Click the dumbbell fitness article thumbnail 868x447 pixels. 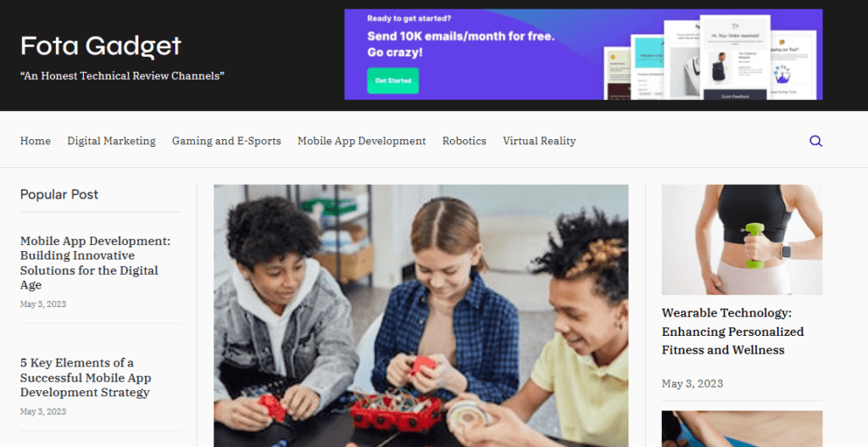pos(742,239)
